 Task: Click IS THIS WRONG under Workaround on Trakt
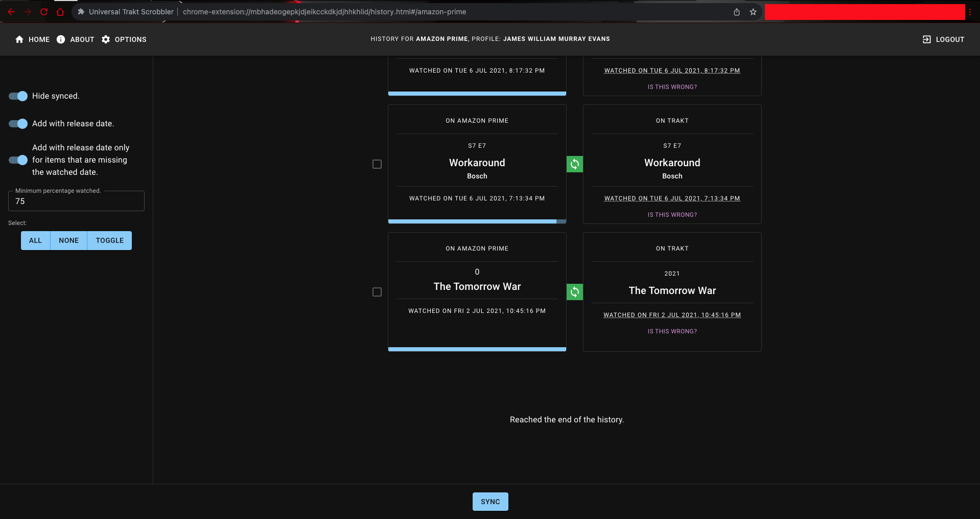pyautogui.click(x=672, y=214)
